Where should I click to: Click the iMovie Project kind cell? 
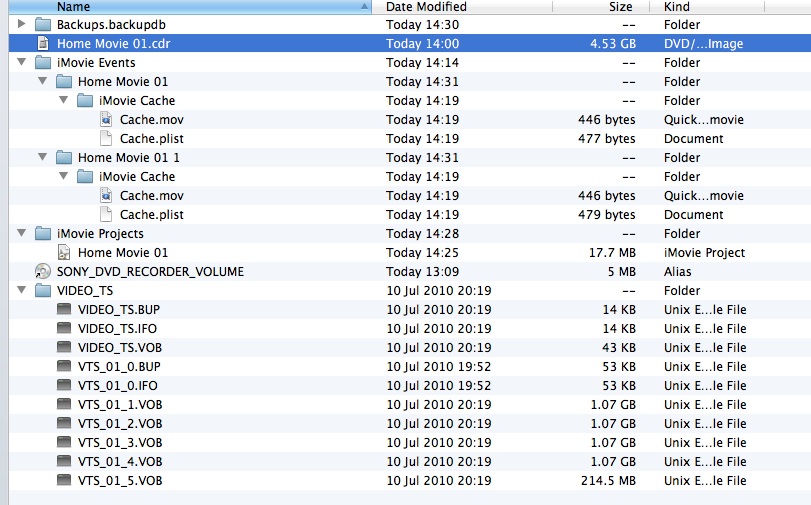pyautogui.click(x=704, y=252)
